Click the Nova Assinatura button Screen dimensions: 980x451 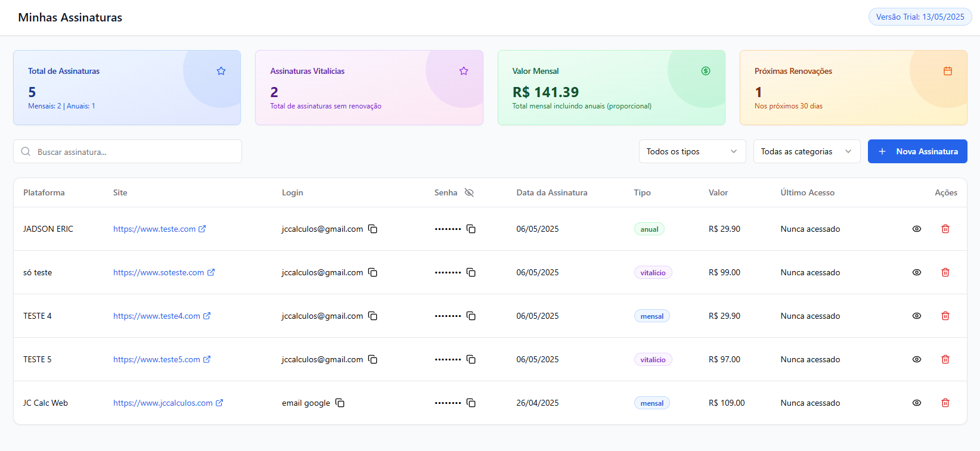[917, 151]
